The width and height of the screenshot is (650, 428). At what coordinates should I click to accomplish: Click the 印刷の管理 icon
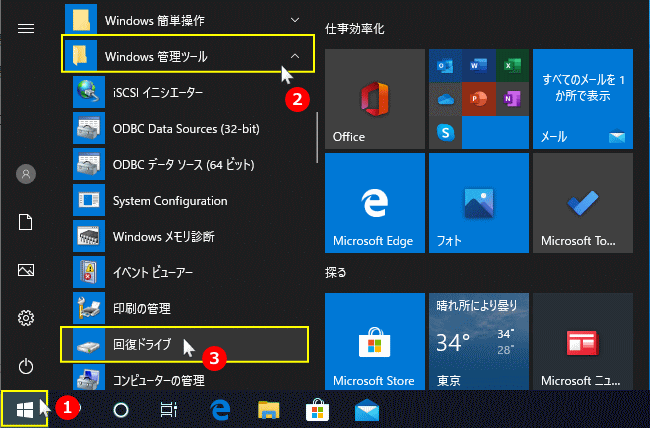[x=89, y=308]
